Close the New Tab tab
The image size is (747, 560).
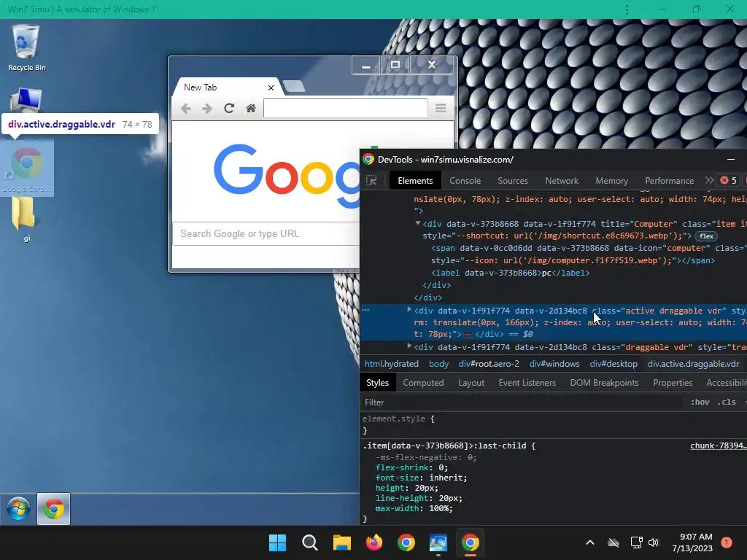[271, 87]
